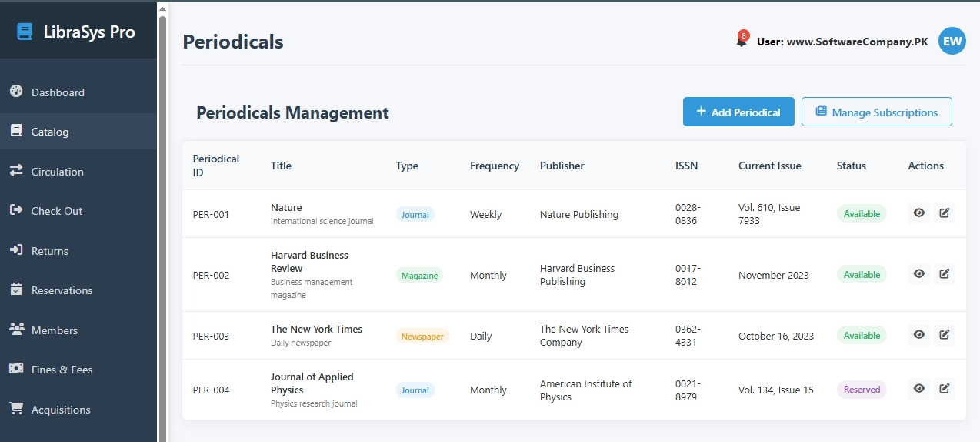Click the Harvard Business Review title
The height and width of the screenshot is (442, 980).
coord(309,262)
